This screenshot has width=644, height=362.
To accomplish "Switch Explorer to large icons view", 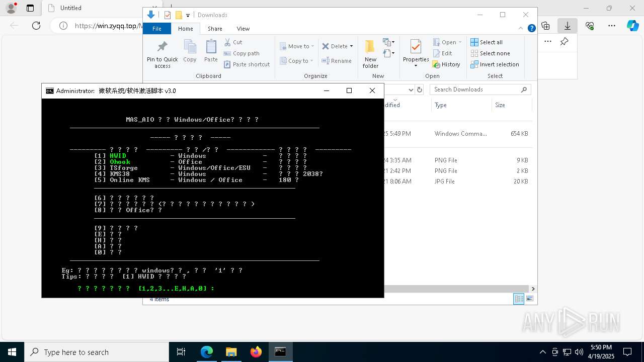I will 530,299.
